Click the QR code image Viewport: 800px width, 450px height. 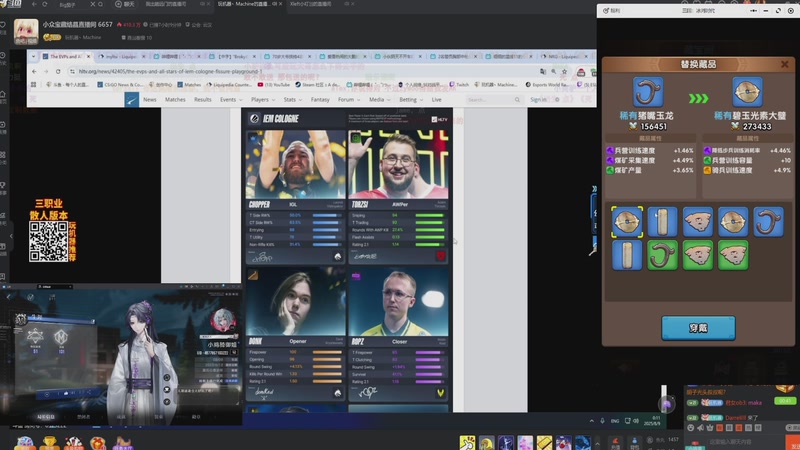coord(48,241)
